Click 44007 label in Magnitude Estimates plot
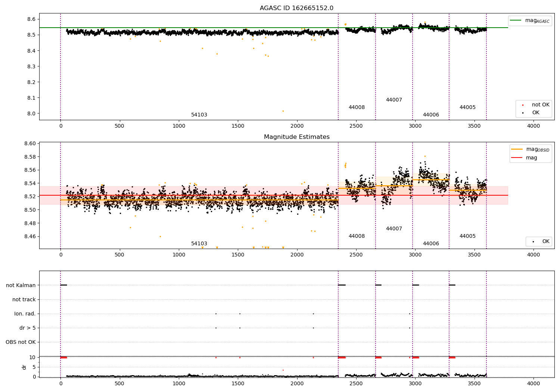560x392 pixels. pyautogui.click(x=394, y=229)
